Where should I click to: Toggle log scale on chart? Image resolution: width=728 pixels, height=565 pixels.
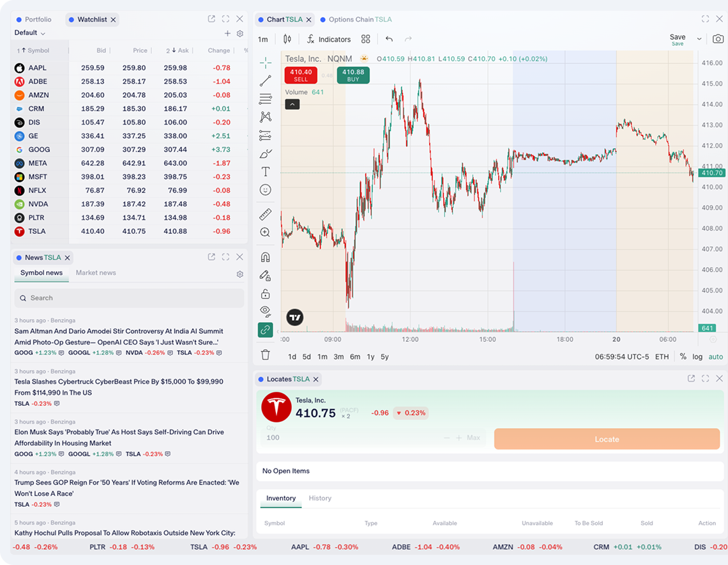tap(697, 357)
